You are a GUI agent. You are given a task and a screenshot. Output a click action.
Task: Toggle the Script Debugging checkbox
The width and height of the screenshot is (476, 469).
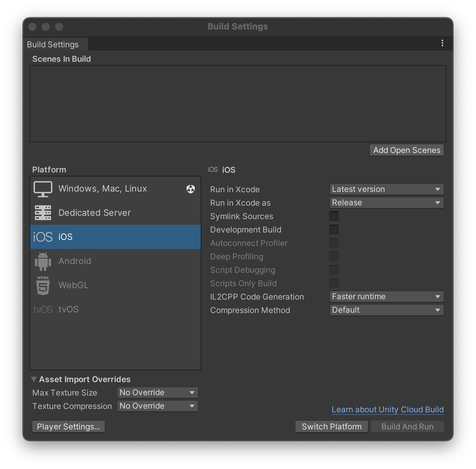click(334, 270)
